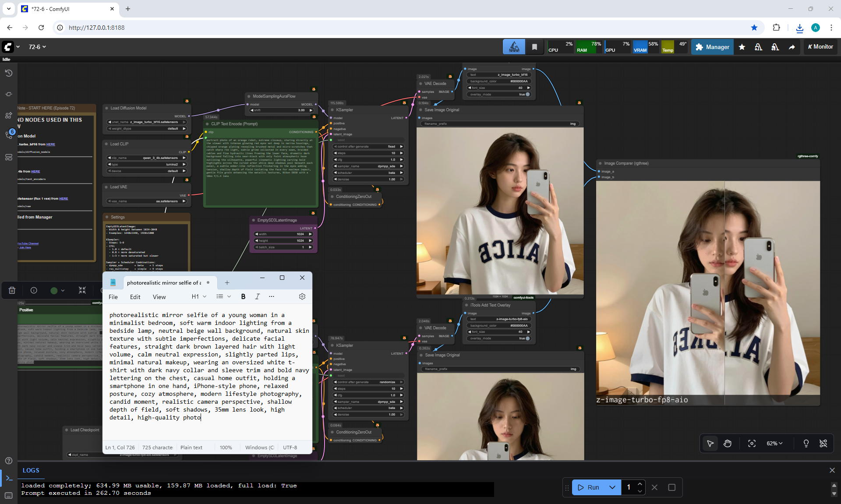Toggle overlay_mode on lower iTools Add Text Overlay
The height and width of the screenshot is (504, 841).
(527, 338)
